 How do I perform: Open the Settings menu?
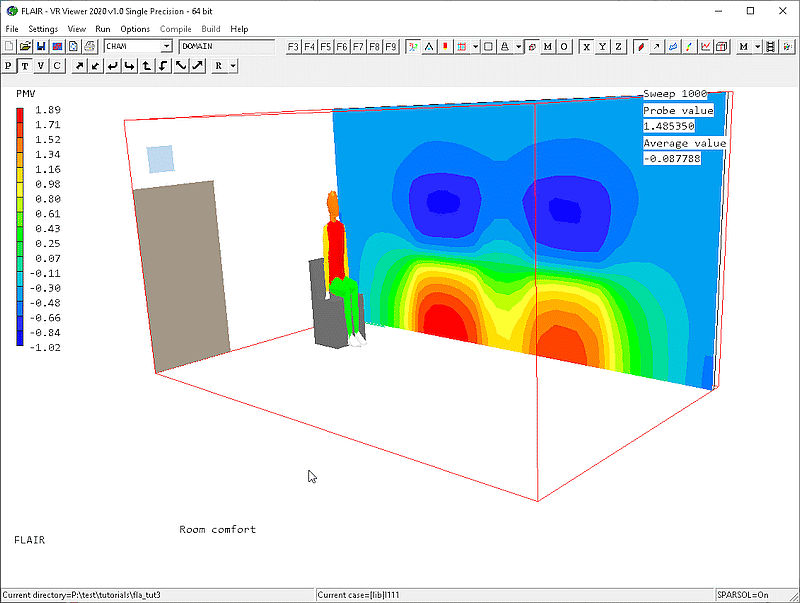pos(43,29)
